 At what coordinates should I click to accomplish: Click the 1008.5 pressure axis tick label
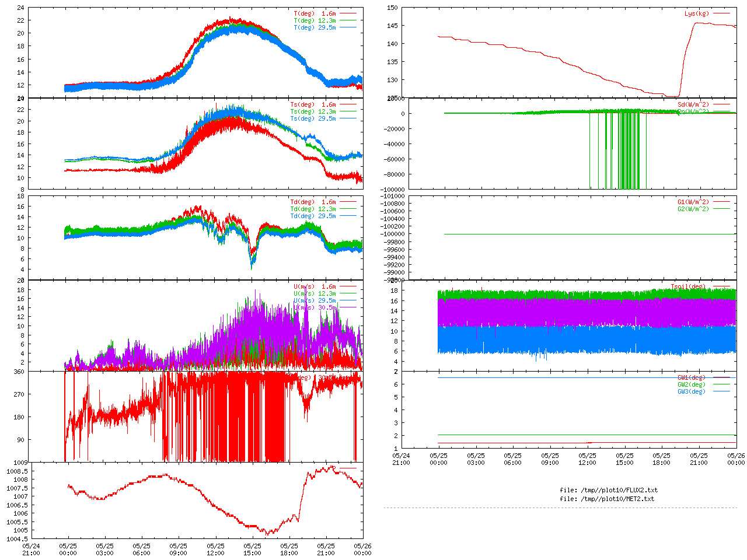pyautogui.click(x=18, y=471)
